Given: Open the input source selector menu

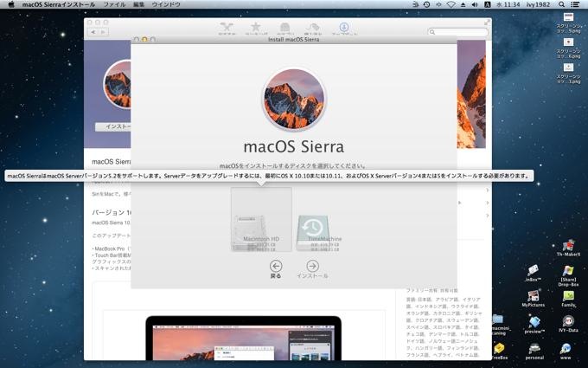Looking at the screenshot, I should click(x=487, y=5).
